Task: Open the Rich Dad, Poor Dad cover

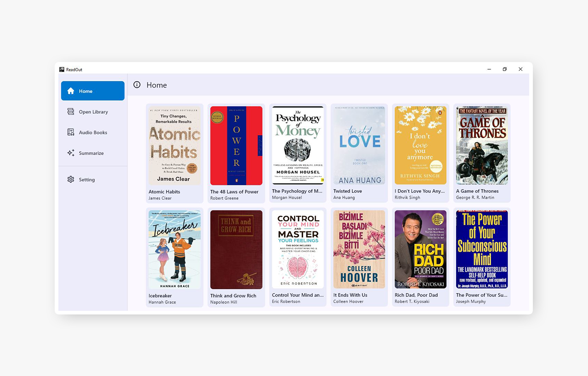Action: coord(420,249)
